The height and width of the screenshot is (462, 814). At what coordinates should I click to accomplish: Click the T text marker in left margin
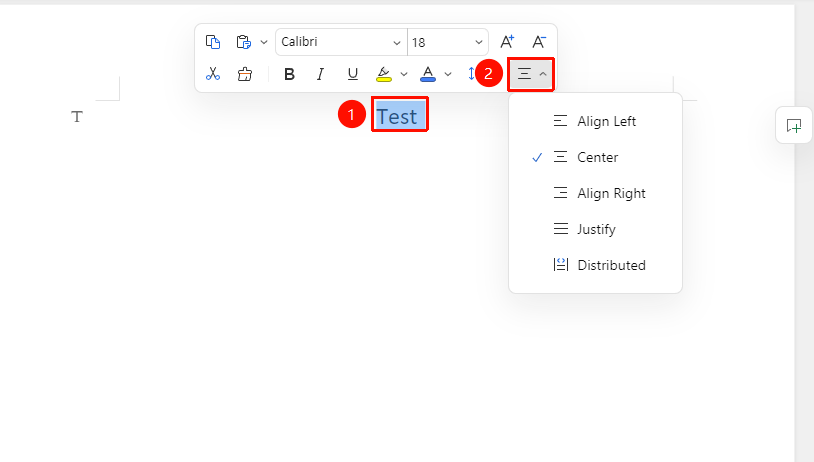coord(77,117)
